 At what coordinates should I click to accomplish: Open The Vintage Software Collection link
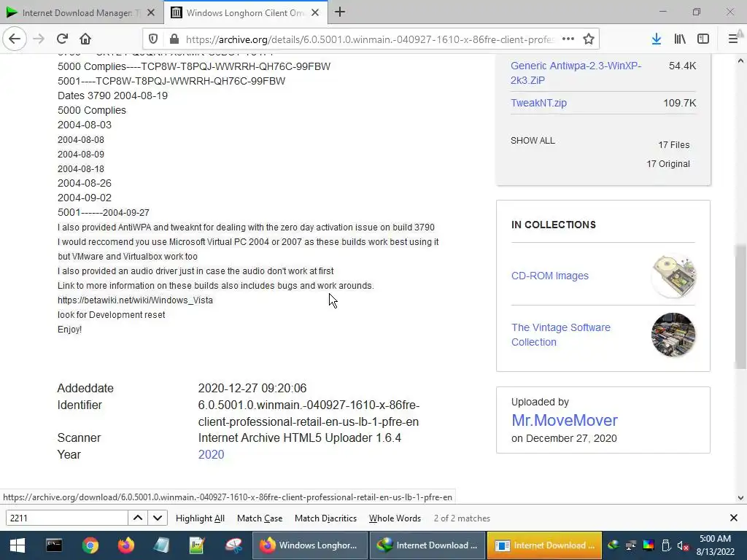click(x=561, y=335)
